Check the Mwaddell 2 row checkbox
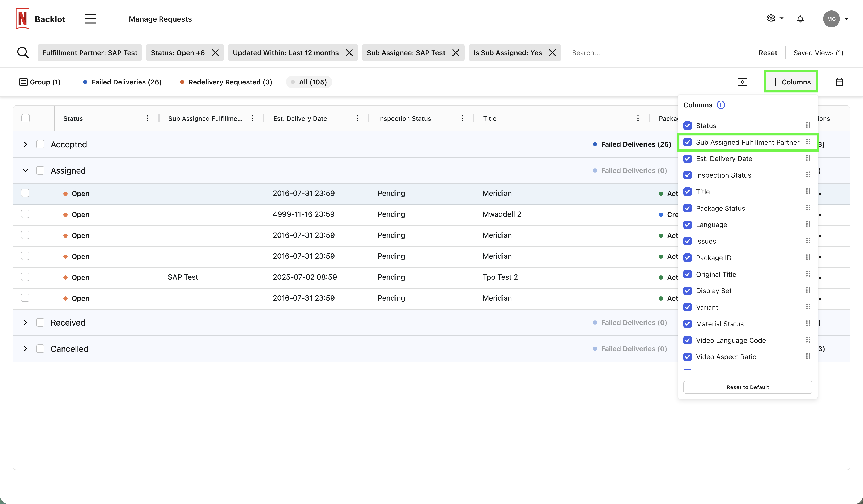Screen dimensions: 863x504 click(25, 214)
